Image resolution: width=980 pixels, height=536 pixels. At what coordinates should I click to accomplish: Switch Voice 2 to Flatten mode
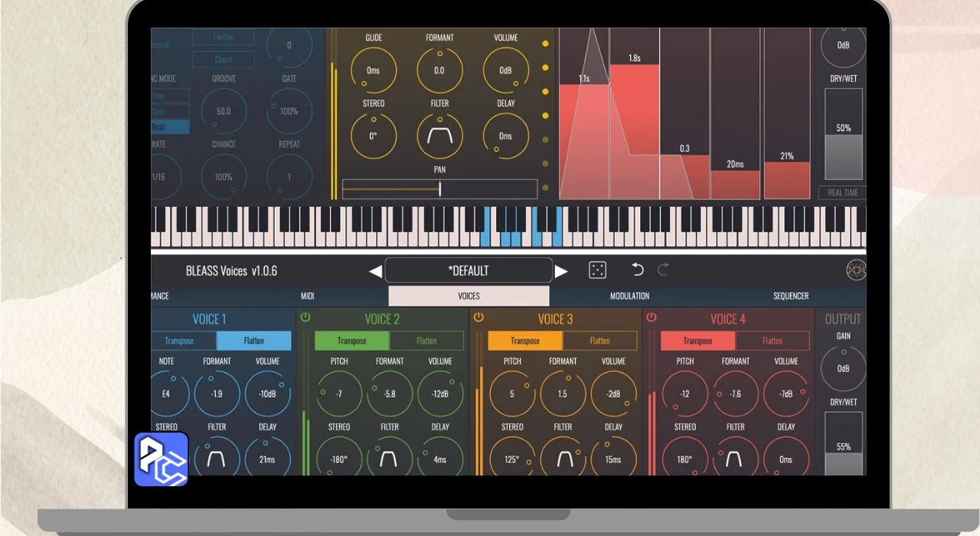click(x=426, y=341)
